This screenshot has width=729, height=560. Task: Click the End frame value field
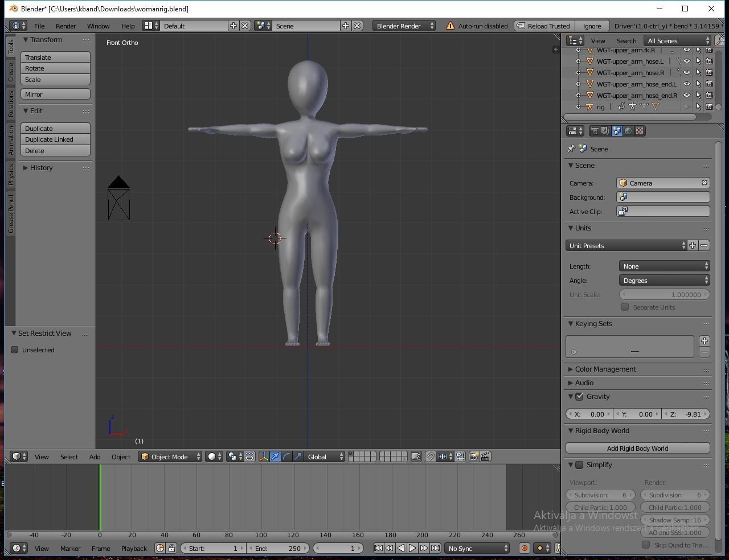[278, 548]
